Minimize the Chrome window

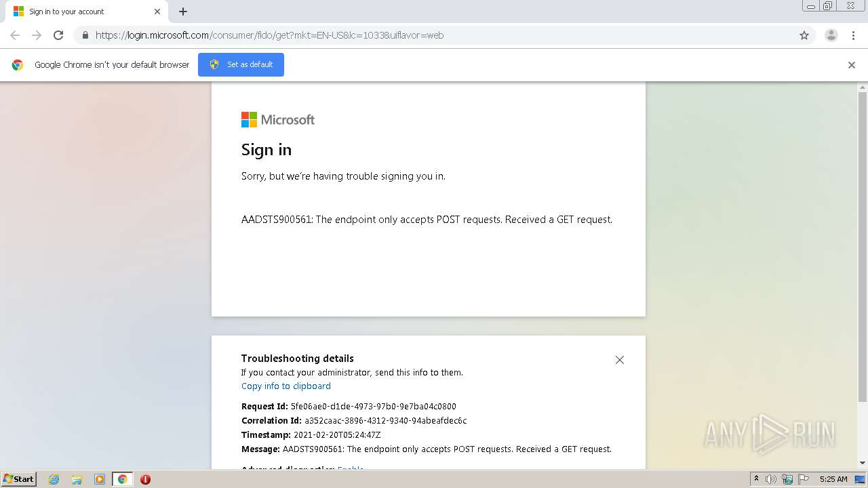click(x=811, y=6)
